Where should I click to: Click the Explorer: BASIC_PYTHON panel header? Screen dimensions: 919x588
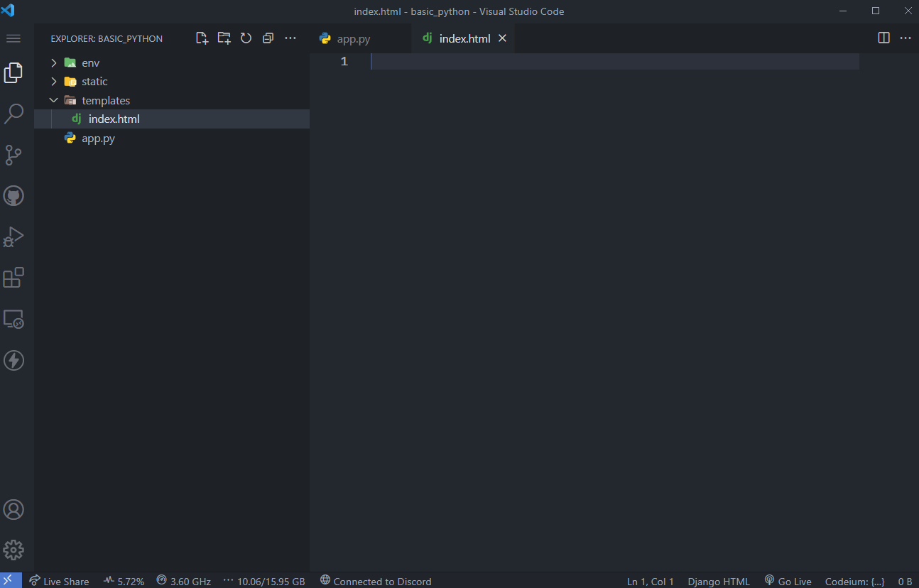pyautogui.click(x=107, y=38)
